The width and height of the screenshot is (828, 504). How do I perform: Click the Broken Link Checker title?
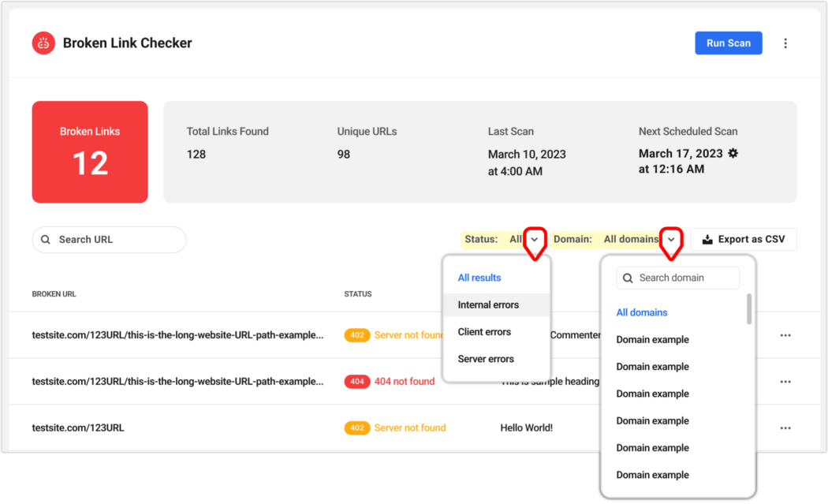coord(127,43)
